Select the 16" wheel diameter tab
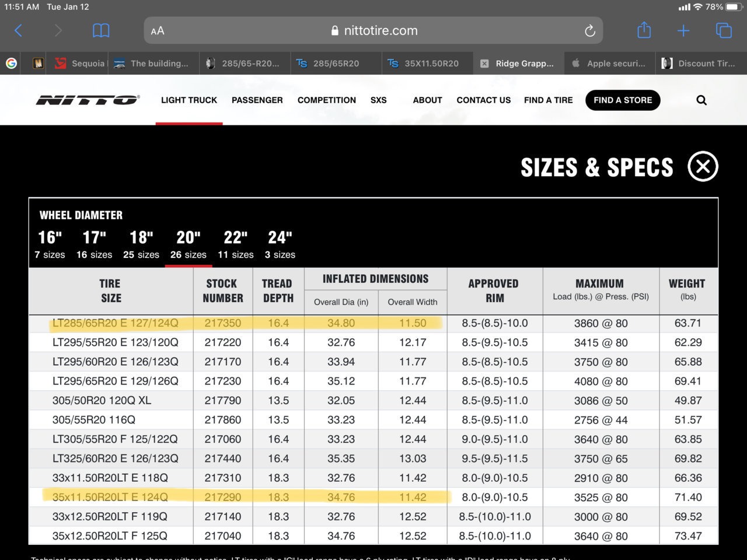Image resolution: width=747 pixels, height=560 pixels. (x=50, y=244)
